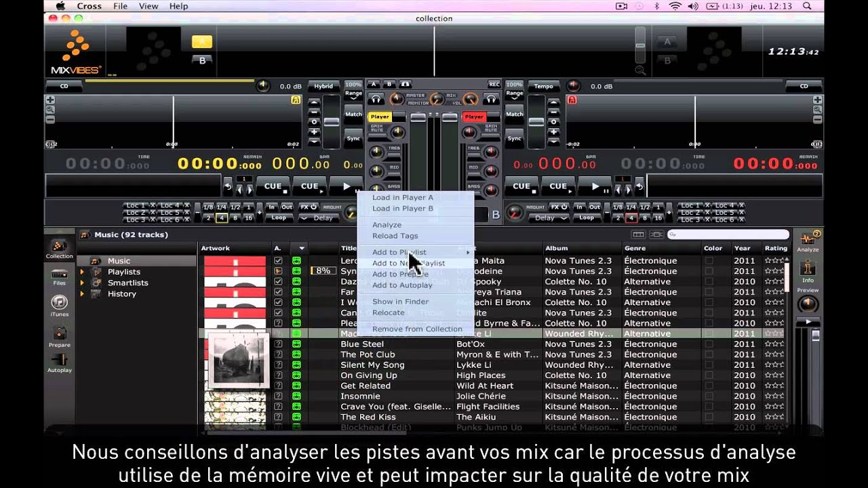This screenshot has height=488, width=868.
Task: Click the collection search field
Action: coord(728,235)
